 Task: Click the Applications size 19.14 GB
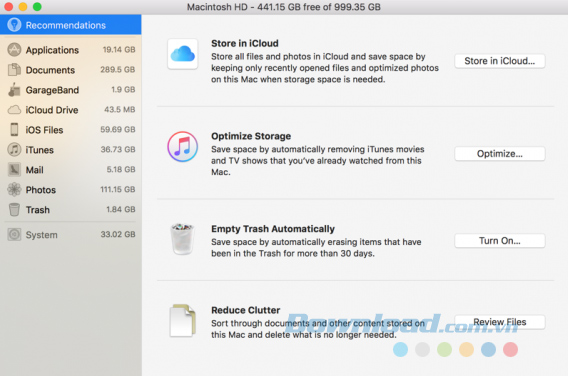(119, 50)
